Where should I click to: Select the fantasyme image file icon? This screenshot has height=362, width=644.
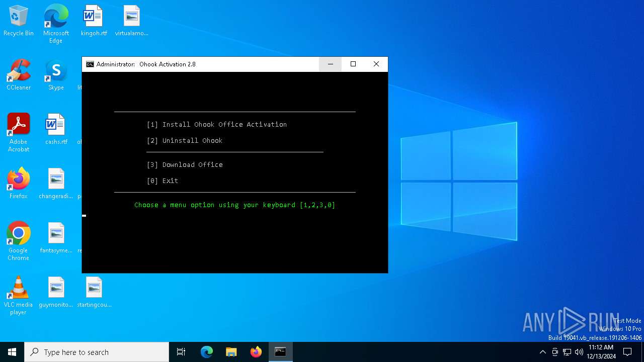point(56,238)
